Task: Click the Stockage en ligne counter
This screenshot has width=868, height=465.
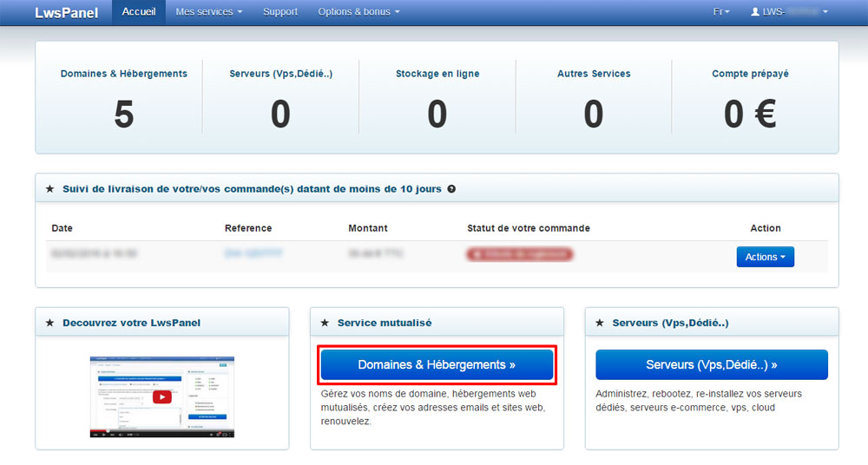Action: tap(437, 115)
